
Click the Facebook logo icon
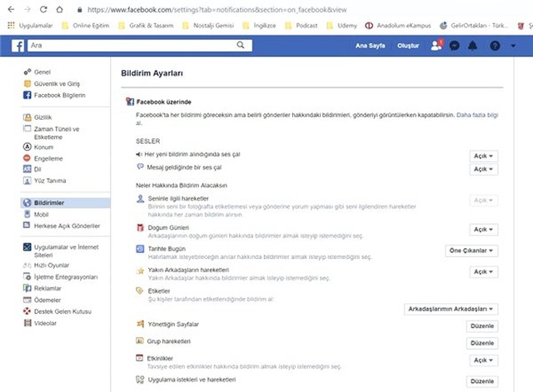(x=17, y=46)
